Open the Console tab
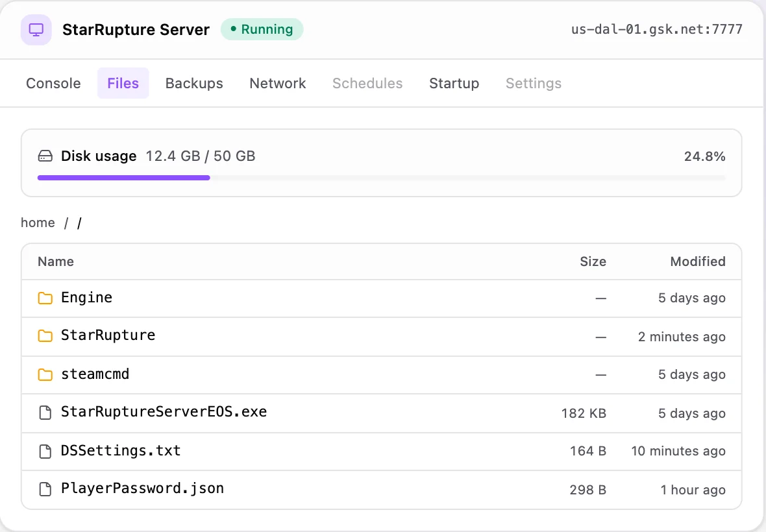This screenshot has width=766, height=532. click(x=53, y=83)
